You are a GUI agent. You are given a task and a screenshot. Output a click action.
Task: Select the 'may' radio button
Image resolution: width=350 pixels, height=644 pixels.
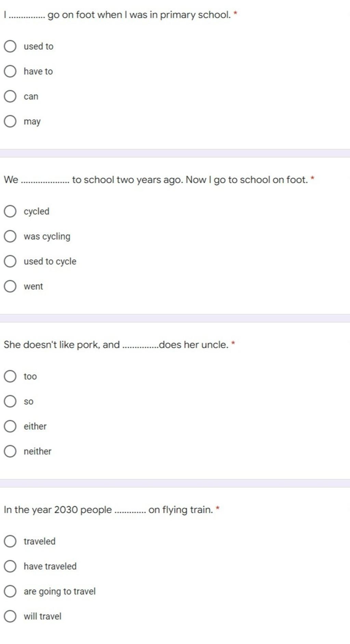[10, 121]
